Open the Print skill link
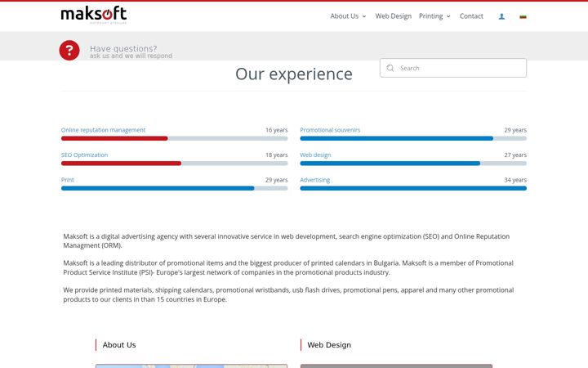588x368 pixels. coord(68,180)
